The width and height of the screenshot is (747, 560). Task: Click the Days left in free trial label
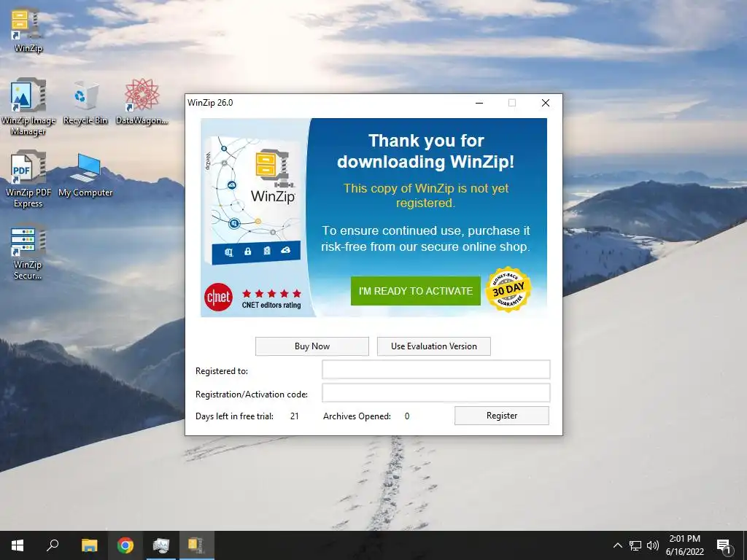[234, 416]
